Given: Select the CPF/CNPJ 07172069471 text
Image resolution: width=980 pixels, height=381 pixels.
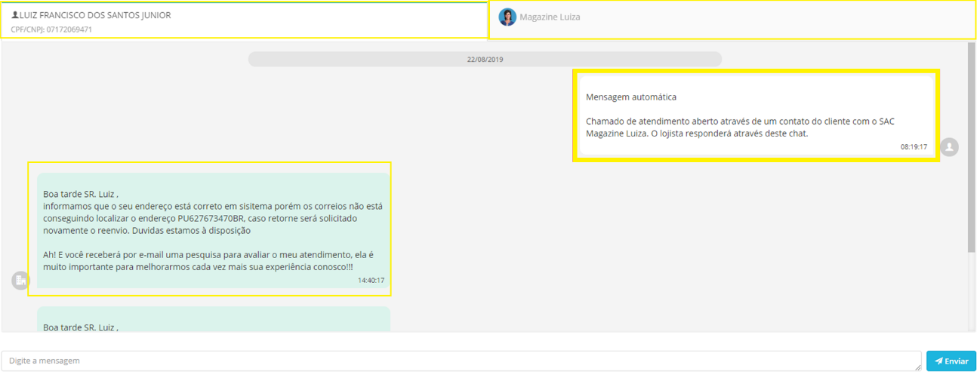Looking at the screenshot, I should point(51,29).
